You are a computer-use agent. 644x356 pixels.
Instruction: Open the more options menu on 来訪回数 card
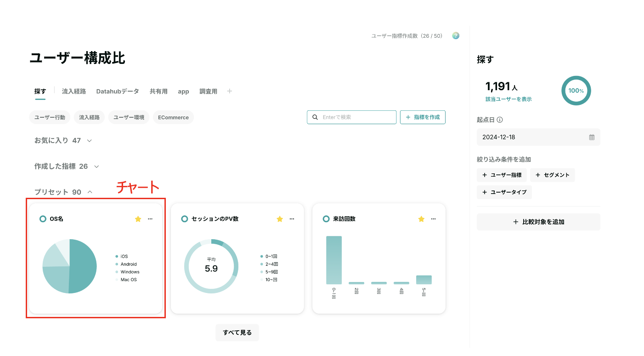tap(433, 219)
